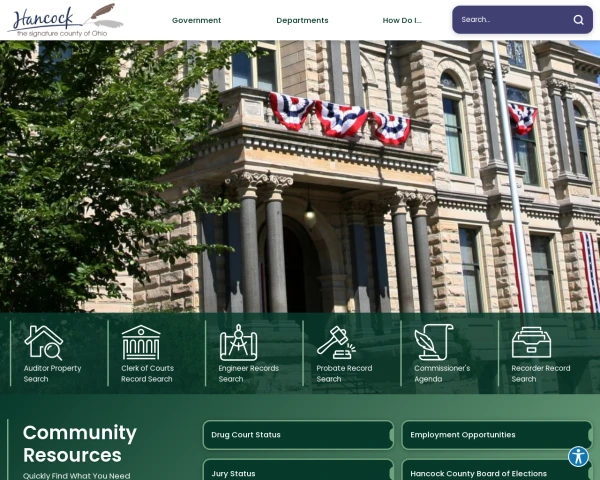Screen dimensions: 600x480
Task: Open Auditor Property Search house icon
Action: point(43,342)
